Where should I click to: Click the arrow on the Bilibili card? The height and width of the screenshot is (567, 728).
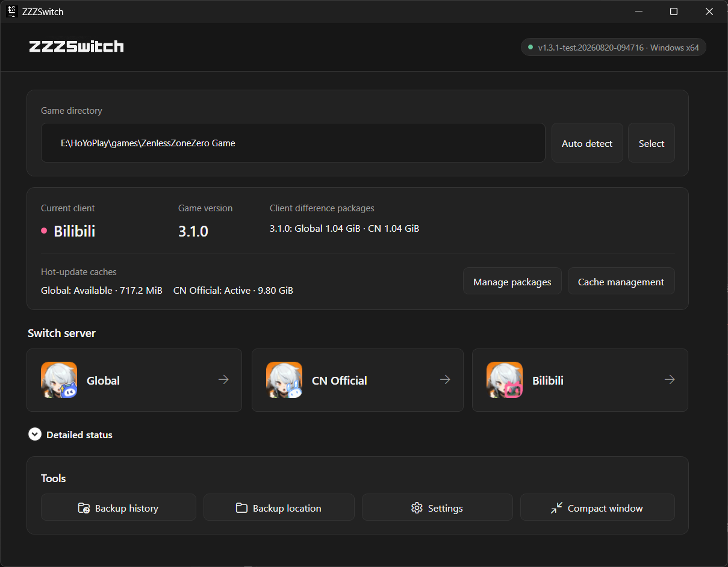(670, 380)
